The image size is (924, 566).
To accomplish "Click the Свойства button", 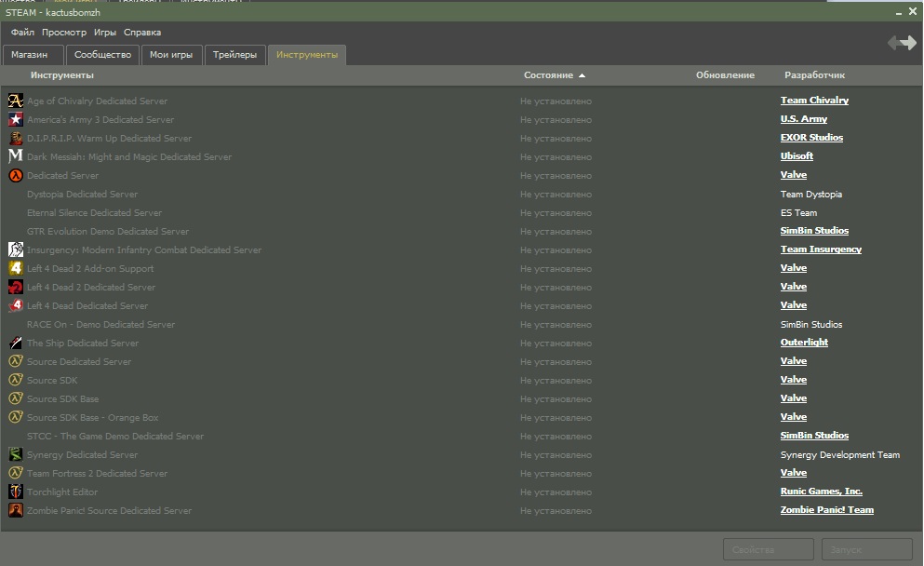I will (769, 549).
